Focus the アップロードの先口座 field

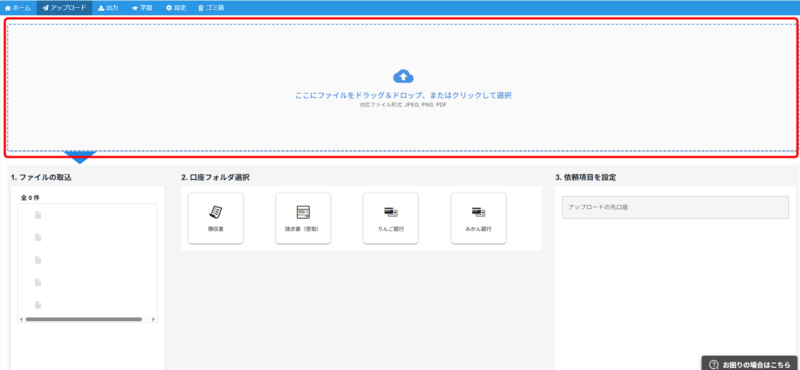[676, 208]
